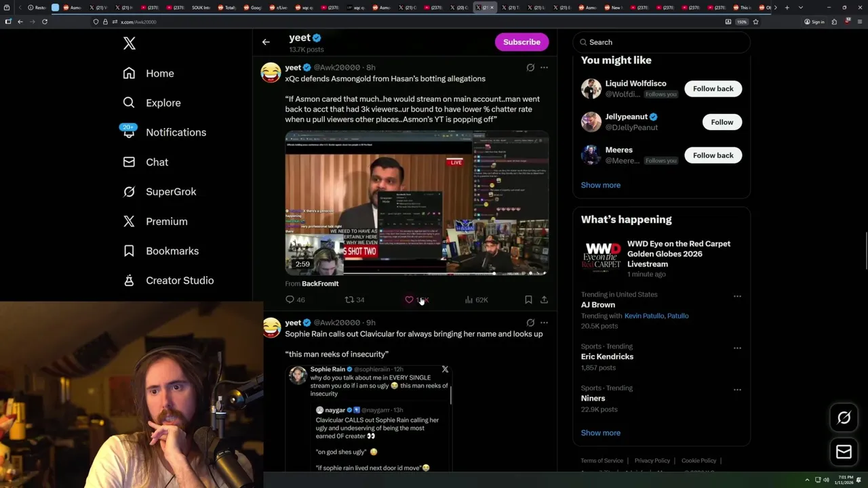Open Bookmarks in the sidebar

(x=161, y=251)
